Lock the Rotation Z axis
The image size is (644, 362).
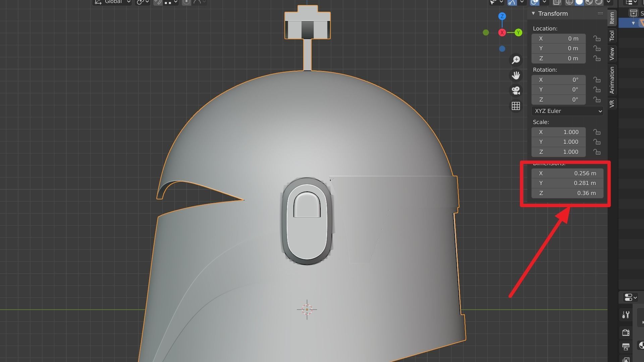click(x=597, y=100)
